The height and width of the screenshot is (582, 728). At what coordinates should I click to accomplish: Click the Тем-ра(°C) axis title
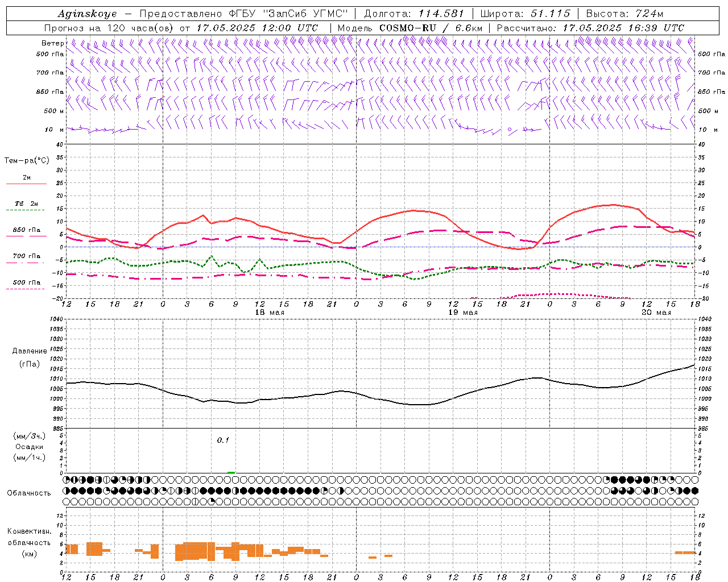[27, 161]
